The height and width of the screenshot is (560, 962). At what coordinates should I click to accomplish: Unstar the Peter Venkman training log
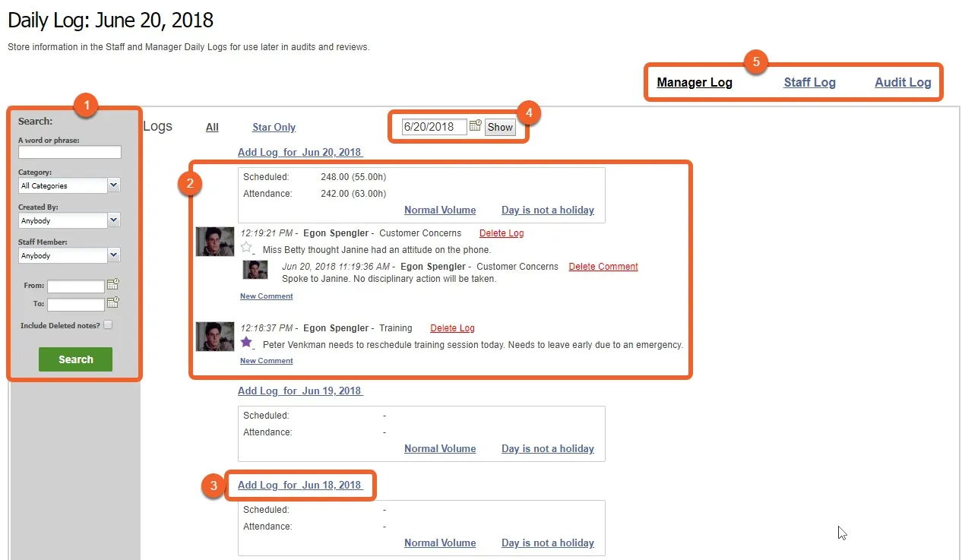[246, 343]
